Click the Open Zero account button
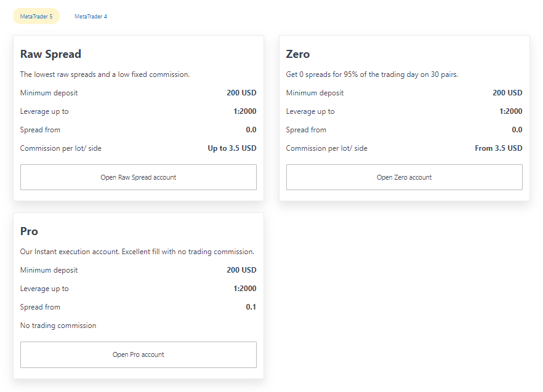 coord(404,177)
